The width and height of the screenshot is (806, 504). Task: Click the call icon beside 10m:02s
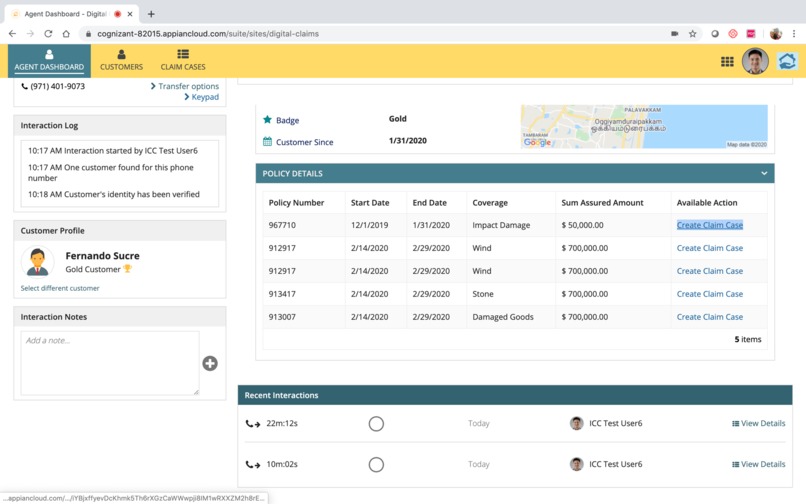click(x=252, y=464)
